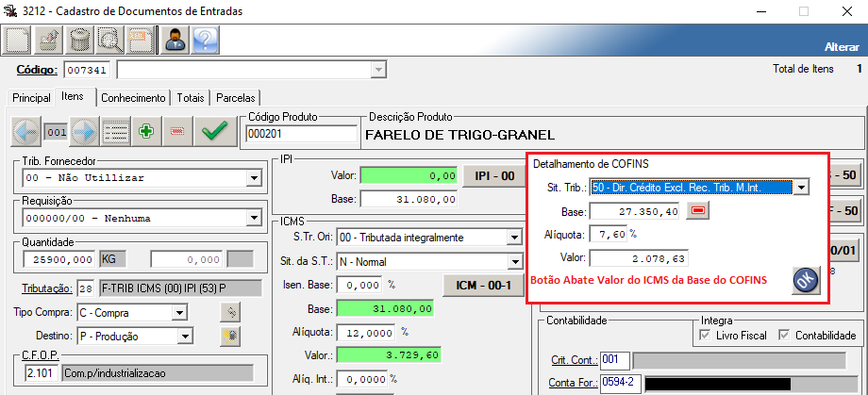Expand the Tipo Compra dropdown
Image resolution: width=868 pixels, height=395 pixels.
179,312
